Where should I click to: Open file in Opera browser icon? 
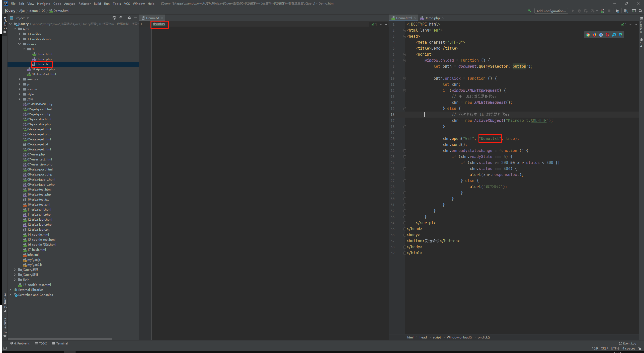click(x=607, y=35)
